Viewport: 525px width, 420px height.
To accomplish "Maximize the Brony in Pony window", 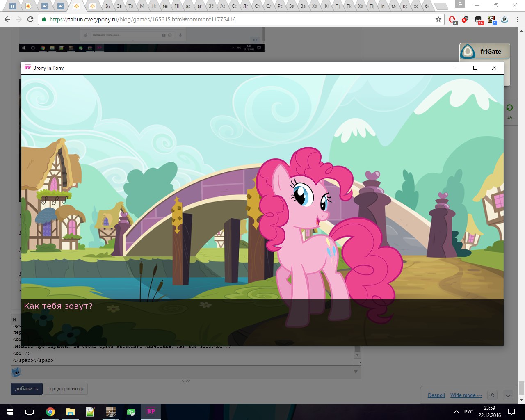I will (475, 68).
